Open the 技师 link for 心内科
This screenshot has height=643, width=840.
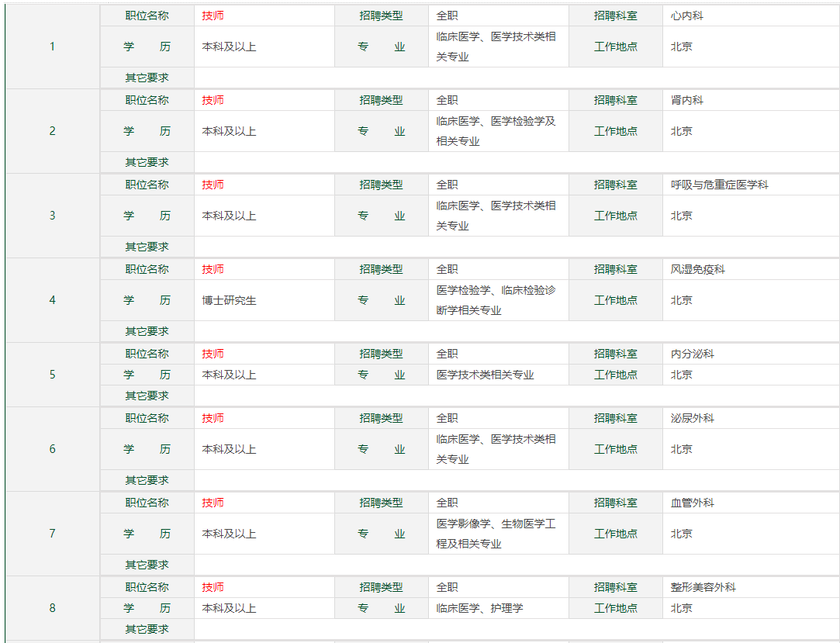(213, 16)
